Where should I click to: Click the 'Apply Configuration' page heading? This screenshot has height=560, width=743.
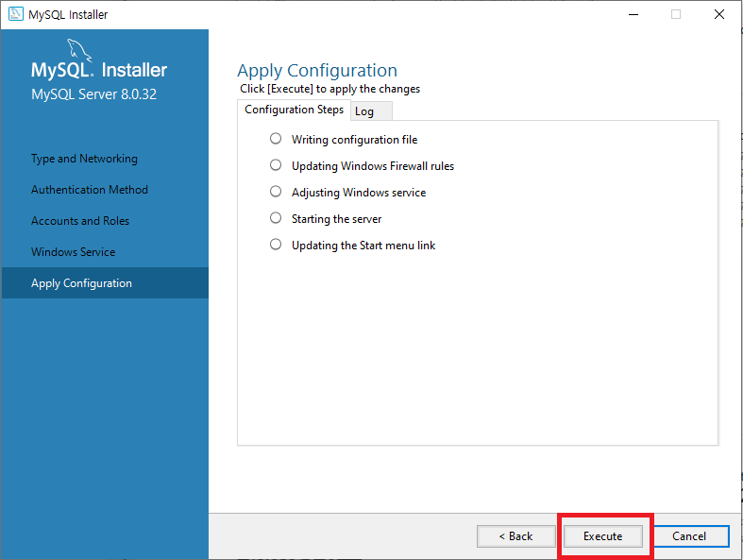[x=317, y=71]
